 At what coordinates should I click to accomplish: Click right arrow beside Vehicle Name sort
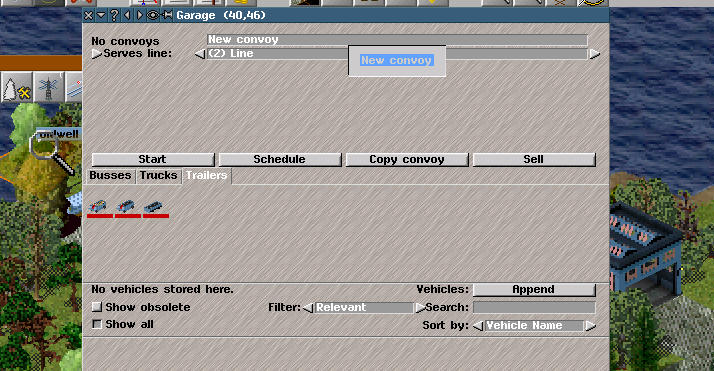(591, 326)
